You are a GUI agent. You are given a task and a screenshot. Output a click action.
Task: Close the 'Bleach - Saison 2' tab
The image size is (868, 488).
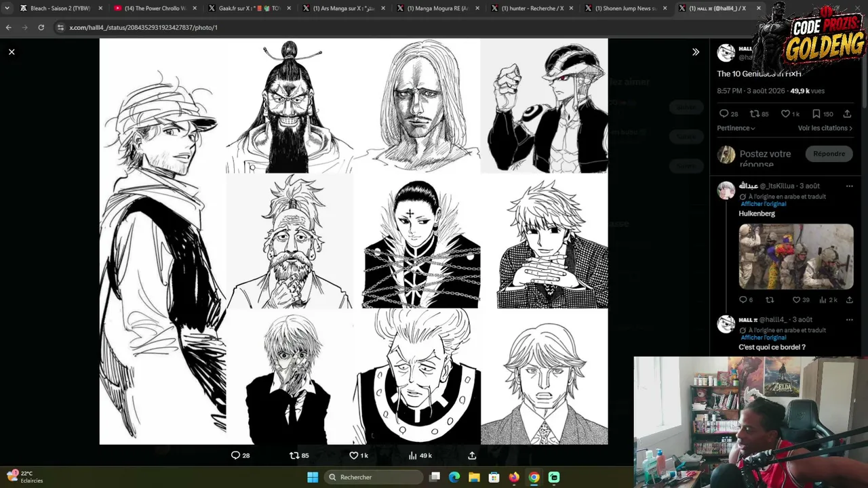pos(100,8)
